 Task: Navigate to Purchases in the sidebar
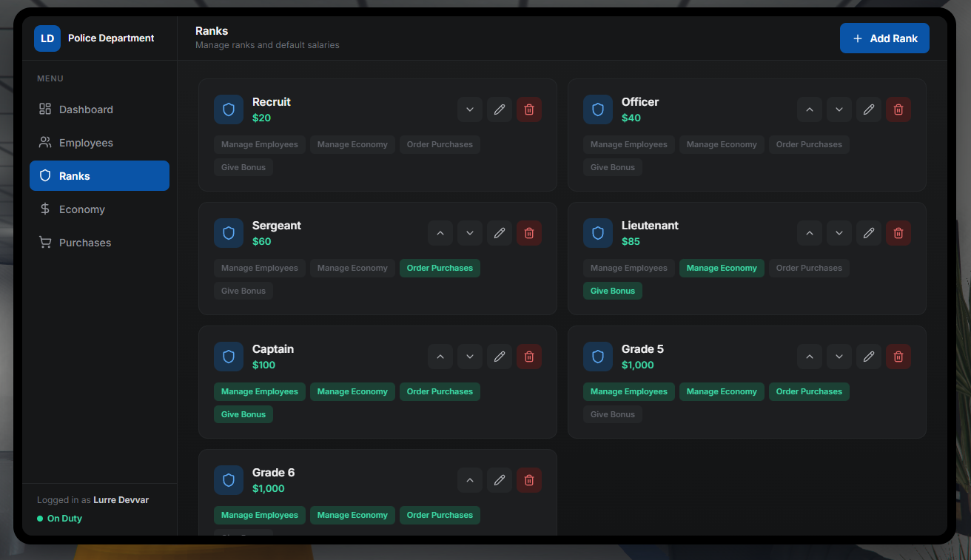click(x=99, y=243)
